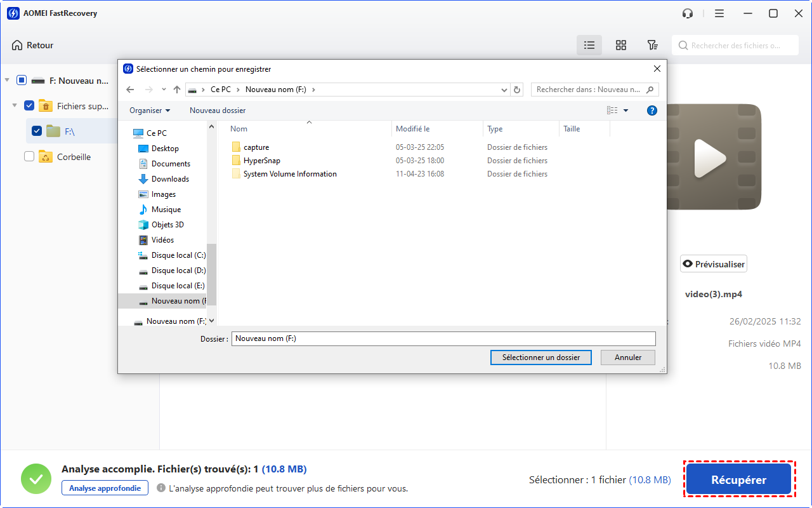Click the refresh button in address bar
The width and height of the screenshot is (812, 508).
click(517, 90)
